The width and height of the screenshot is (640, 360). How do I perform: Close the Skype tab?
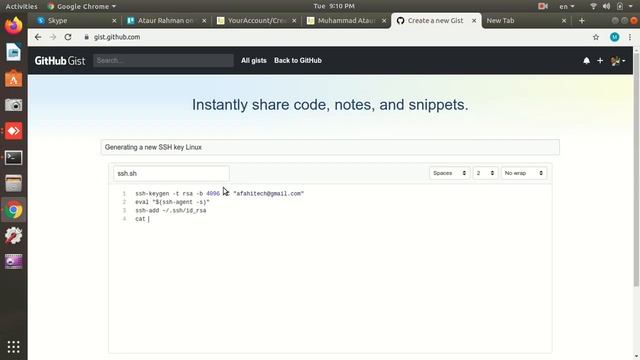114,20
